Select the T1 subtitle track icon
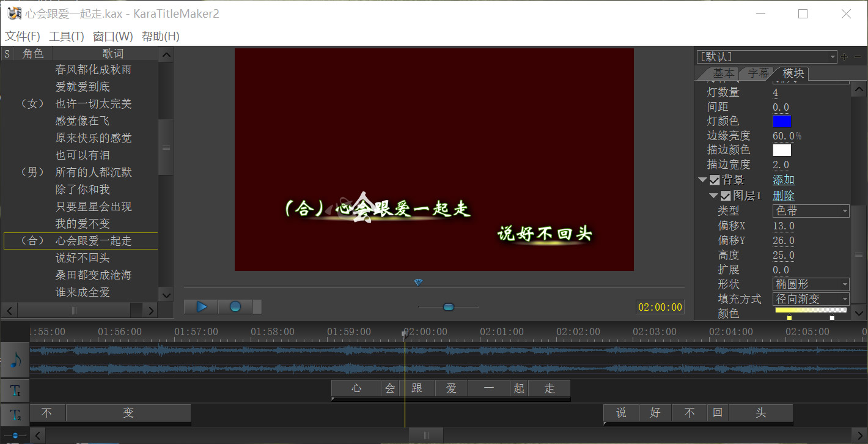This screenshot has height=444, width=868. click(15, 390)
